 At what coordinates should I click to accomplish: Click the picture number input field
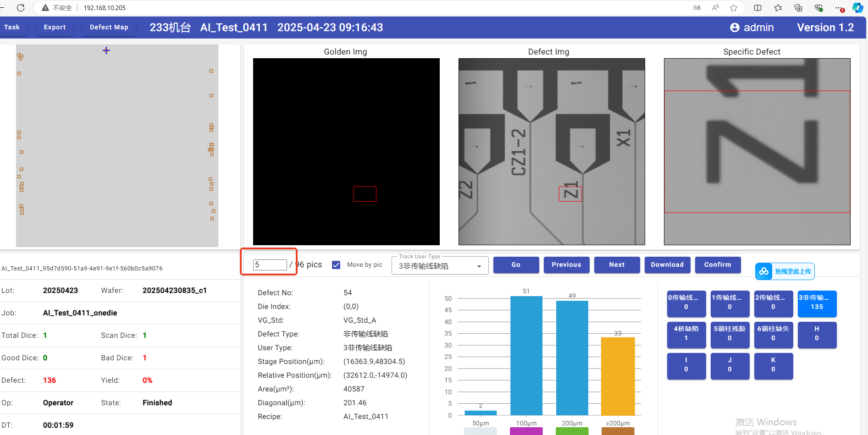click(x=270, y=264)
